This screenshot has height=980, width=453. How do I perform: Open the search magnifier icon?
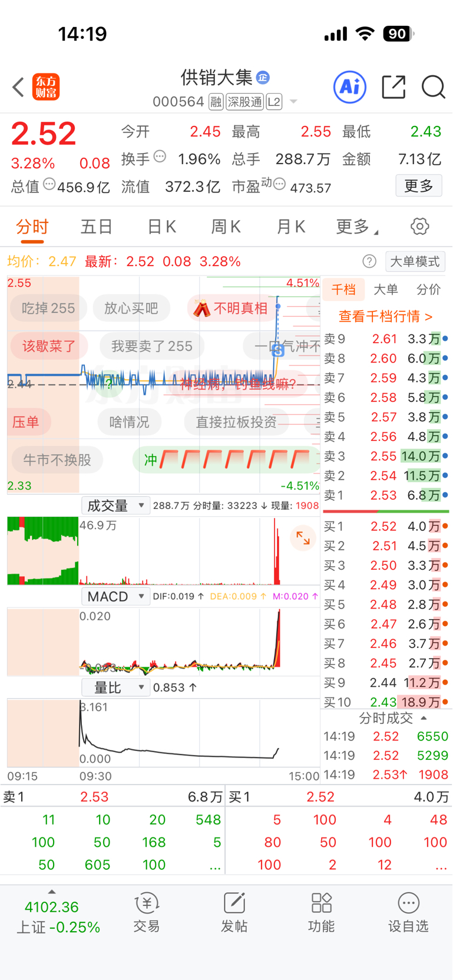click(x=434, y=87)
